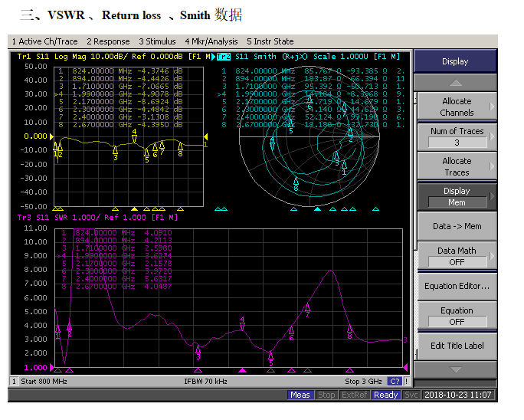Click channel number 1 box in status bar
Image resolution: width=524 pixels, height=420 pixels.
click(14, 382)
